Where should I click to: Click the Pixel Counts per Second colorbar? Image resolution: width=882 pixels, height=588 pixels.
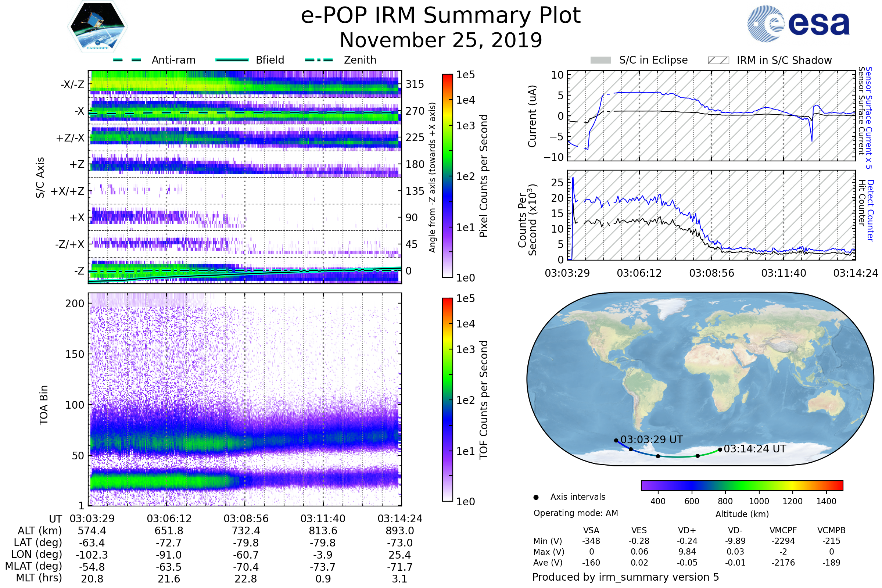[x=447, y=176]
